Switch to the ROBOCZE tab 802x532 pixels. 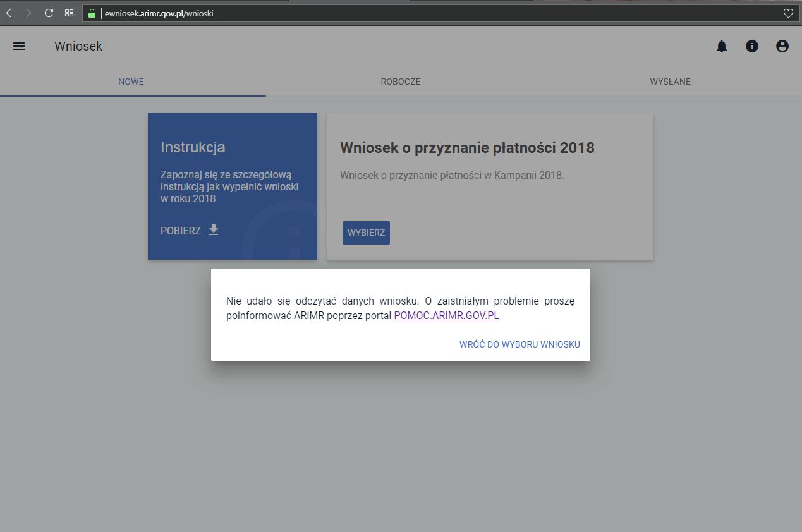(x=401, y=82)
